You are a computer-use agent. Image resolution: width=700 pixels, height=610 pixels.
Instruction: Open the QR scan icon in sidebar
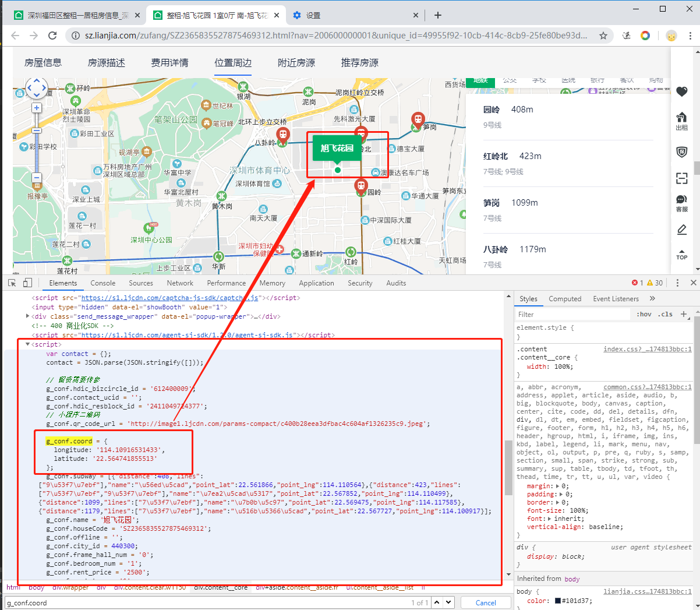(x=682, y=178)
